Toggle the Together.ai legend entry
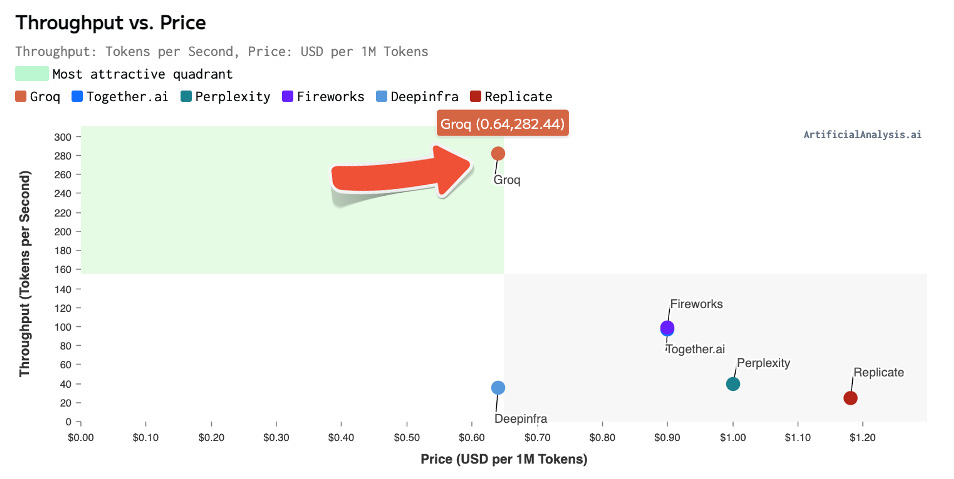Screen dimensions: 954x479 [x=118, y=96]
